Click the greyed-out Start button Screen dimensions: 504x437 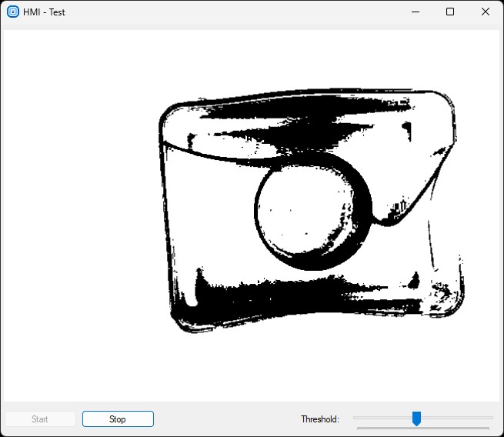(x=40, y=419)
